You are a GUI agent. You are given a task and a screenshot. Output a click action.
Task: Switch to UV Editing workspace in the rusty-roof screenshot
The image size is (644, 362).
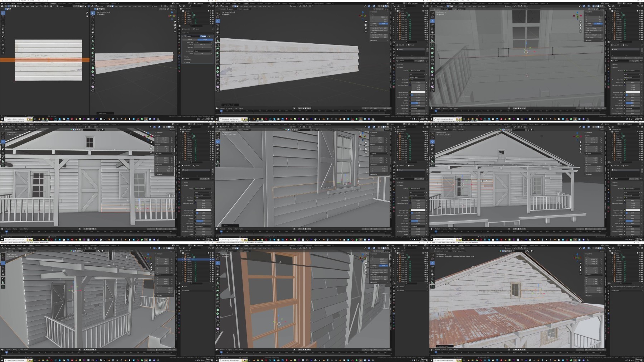482,246
